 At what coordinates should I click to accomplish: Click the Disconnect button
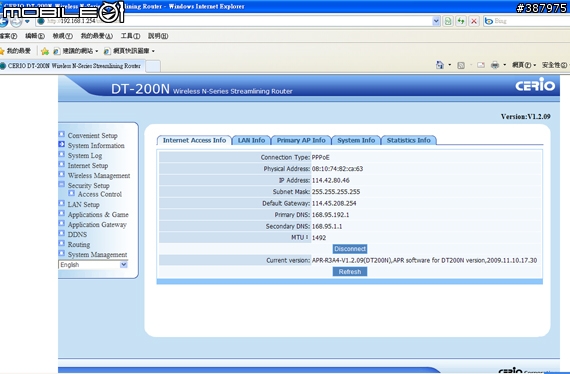[350, 249]
